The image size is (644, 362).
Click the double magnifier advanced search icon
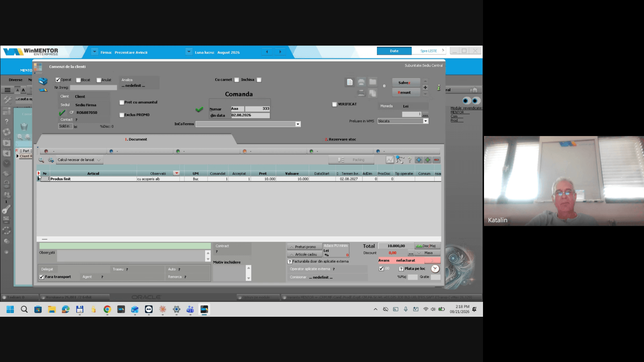(51, 160)
